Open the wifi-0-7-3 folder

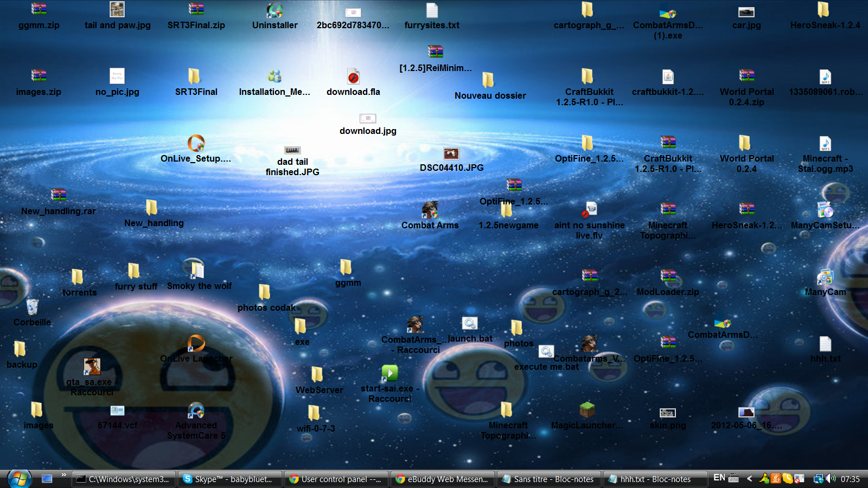click(x=314, y=413)
